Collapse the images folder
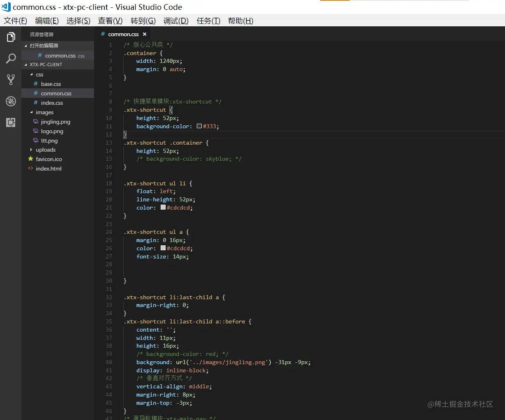This screenshot has width=505, height=420. click(58, 112)
